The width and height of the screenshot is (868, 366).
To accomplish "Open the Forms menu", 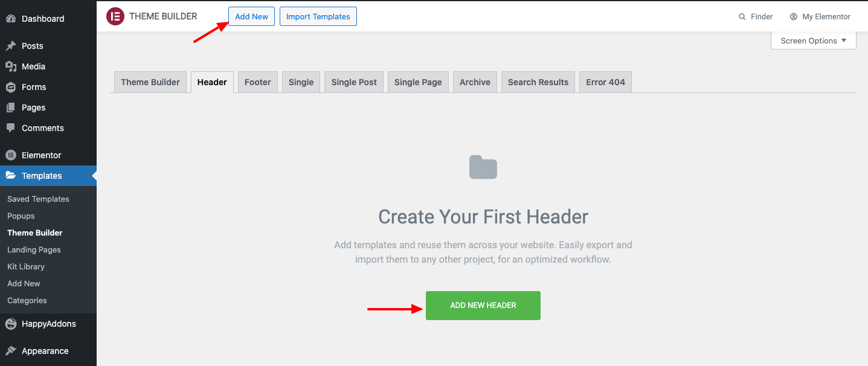I will click(48, 87).
